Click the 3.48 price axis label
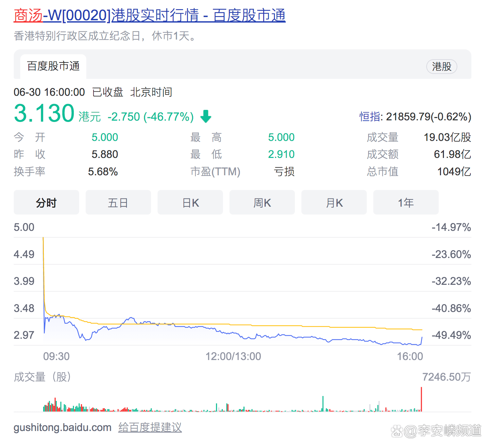Image resolution: width=491 pixels, height=448 pixels. tap(24, 308)
